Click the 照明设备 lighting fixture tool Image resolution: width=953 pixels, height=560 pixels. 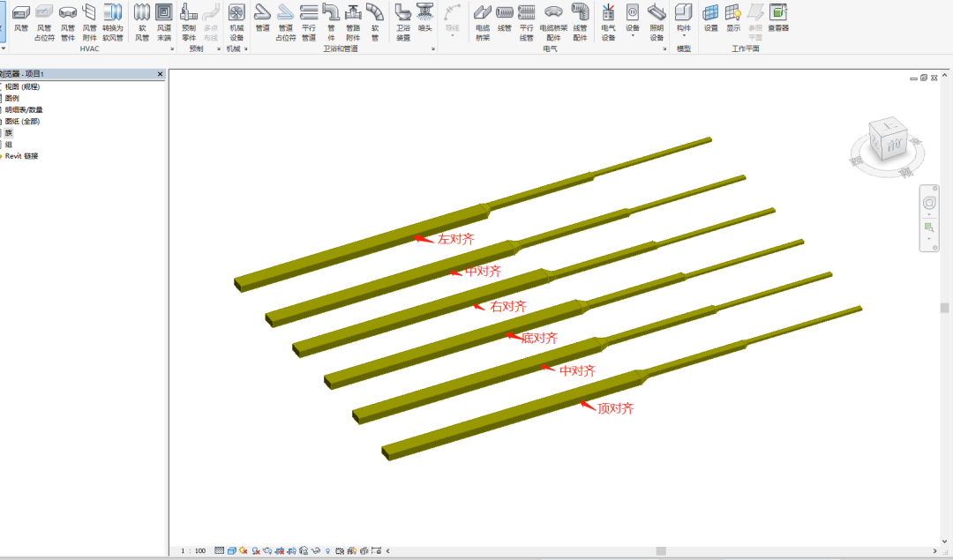pyautogui.click(x=657, y=19)
